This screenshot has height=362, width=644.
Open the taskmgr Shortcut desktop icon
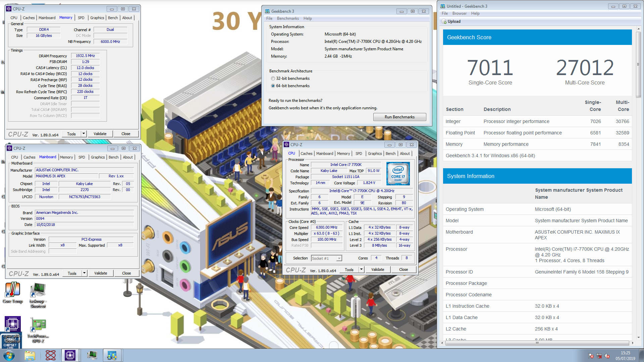38,295
